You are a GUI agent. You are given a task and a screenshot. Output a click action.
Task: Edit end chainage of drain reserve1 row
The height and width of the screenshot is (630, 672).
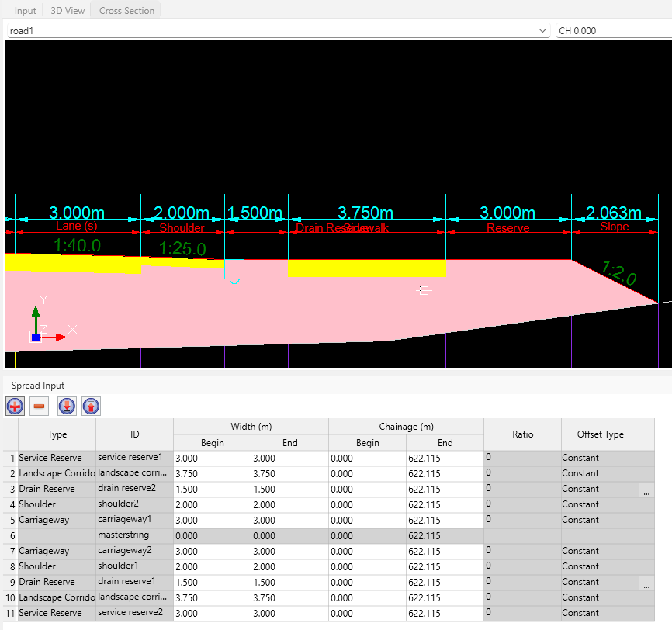tap(445, 582)
